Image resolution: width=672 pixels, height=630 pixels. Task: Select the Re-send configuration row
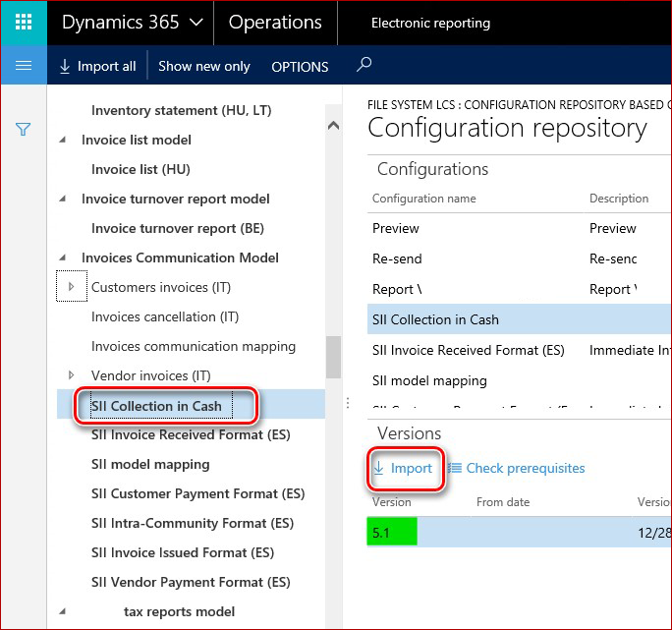pyautogui.click(x=520, y=258)
